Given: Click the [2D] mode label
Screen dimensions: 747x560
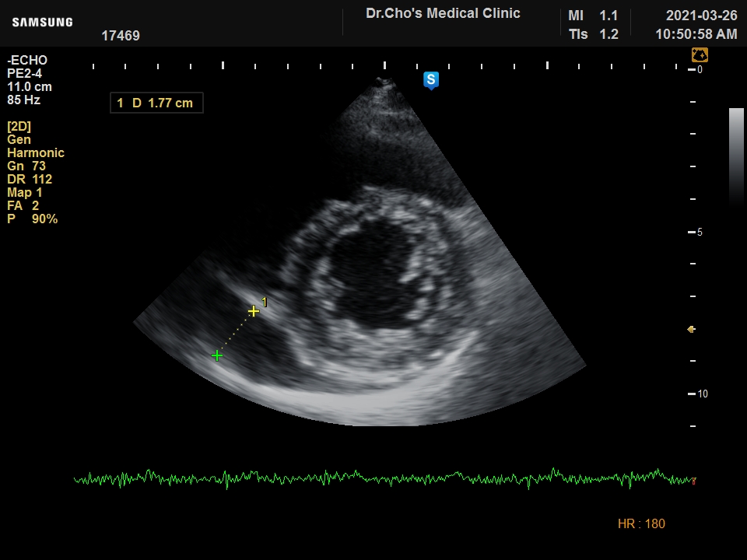Looking at the screenshot, I should coord(19,127).
